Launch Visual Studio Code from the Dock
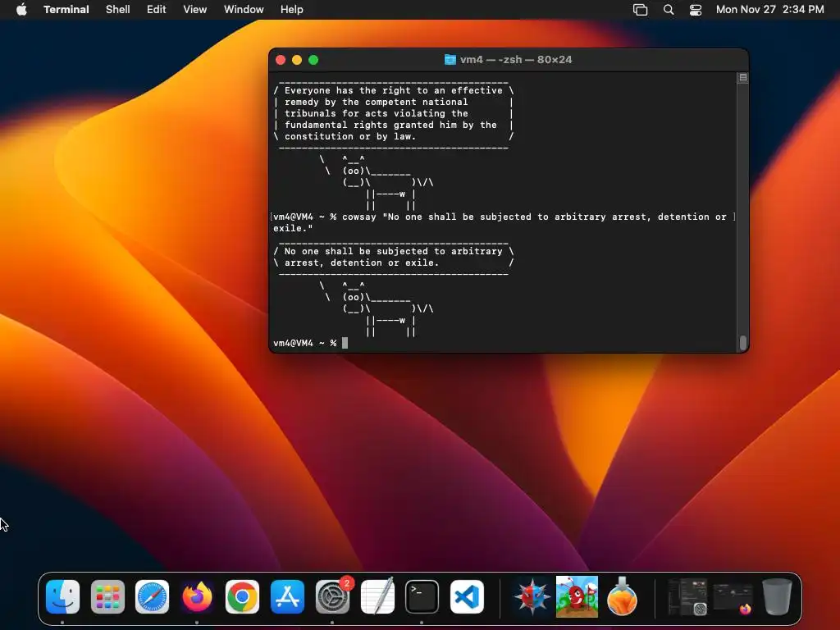 tap(467, 596)
